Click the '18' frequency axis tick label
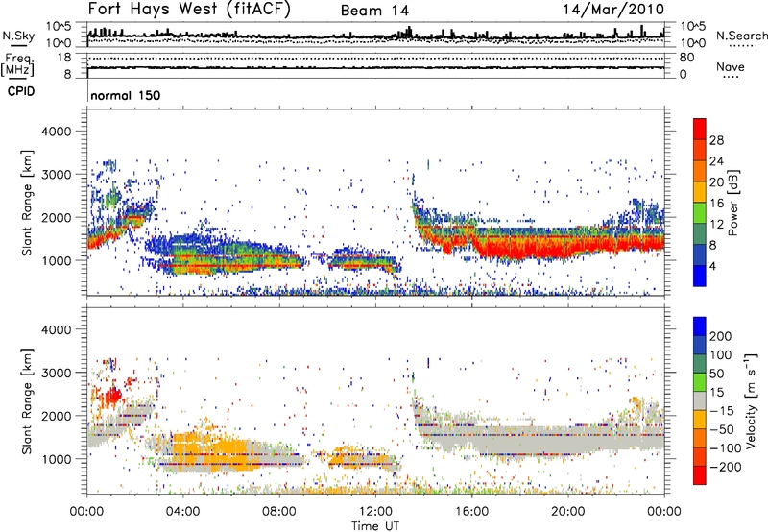The image size is (768, 532). pyautogui.click(x=64, y=58)
